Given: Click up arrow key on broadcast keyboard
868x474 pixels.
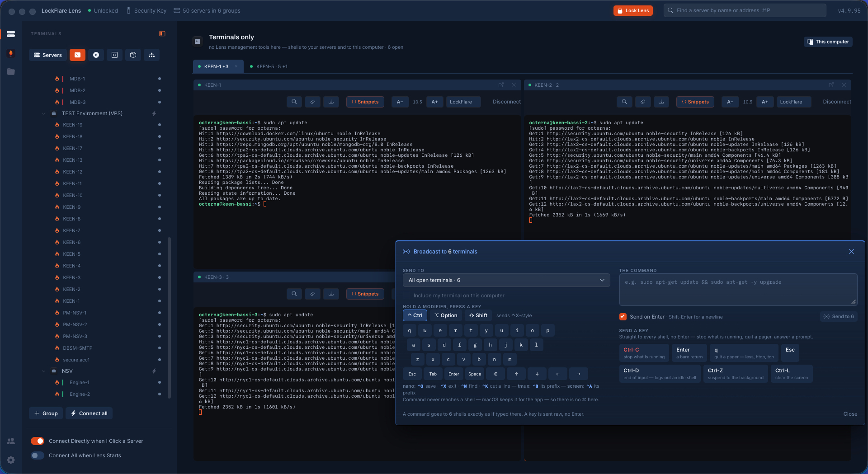Looking at the screenshot, I should click(x=516, y=374).
